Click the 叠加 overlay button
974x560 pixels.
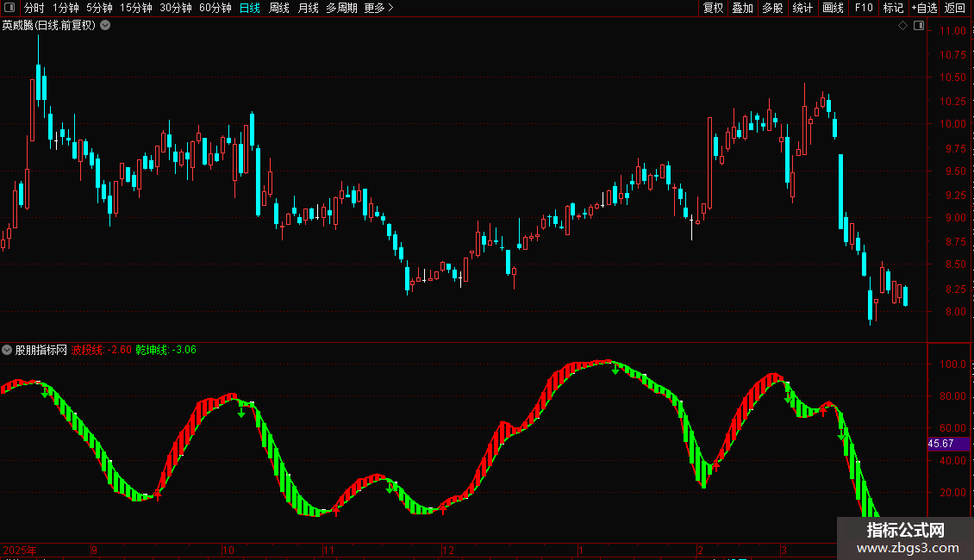[x=743, y=8]
